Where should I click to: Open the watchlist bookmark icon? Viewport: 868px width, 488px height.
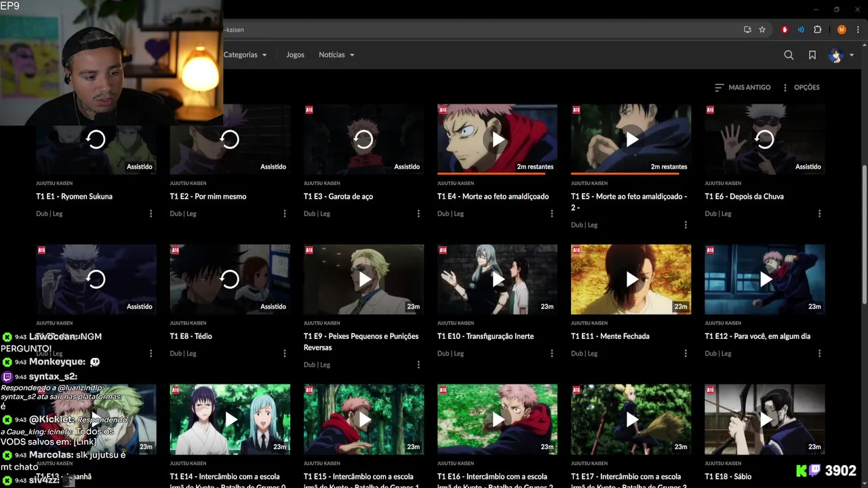pos(812,55)
